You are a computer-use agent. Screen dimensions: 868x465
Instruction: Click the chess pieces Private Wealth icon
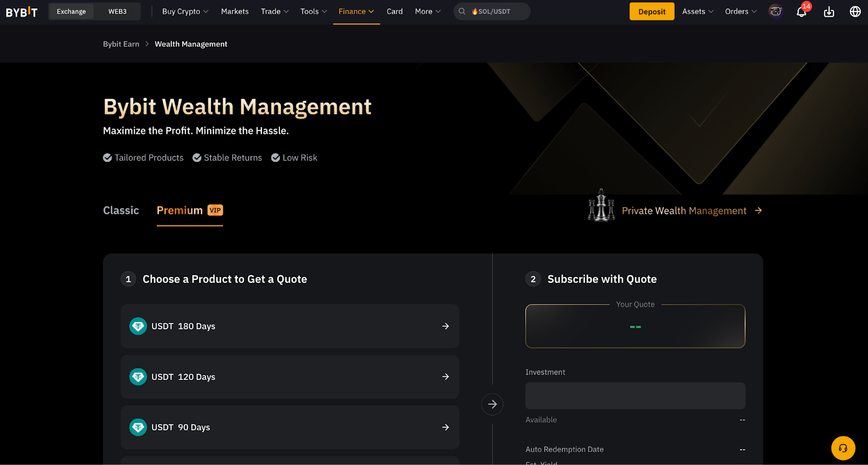coord(601,205)
